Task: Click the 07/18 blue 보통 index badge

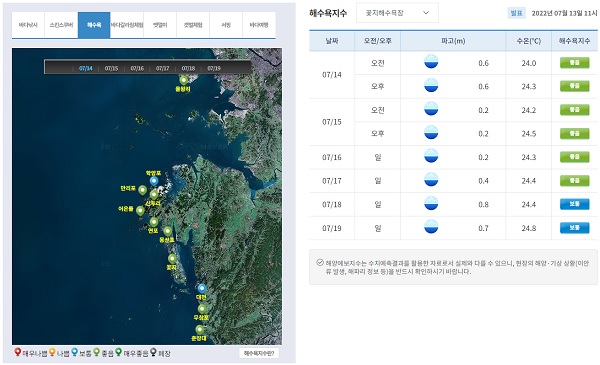Action: (x=574, y=204)
